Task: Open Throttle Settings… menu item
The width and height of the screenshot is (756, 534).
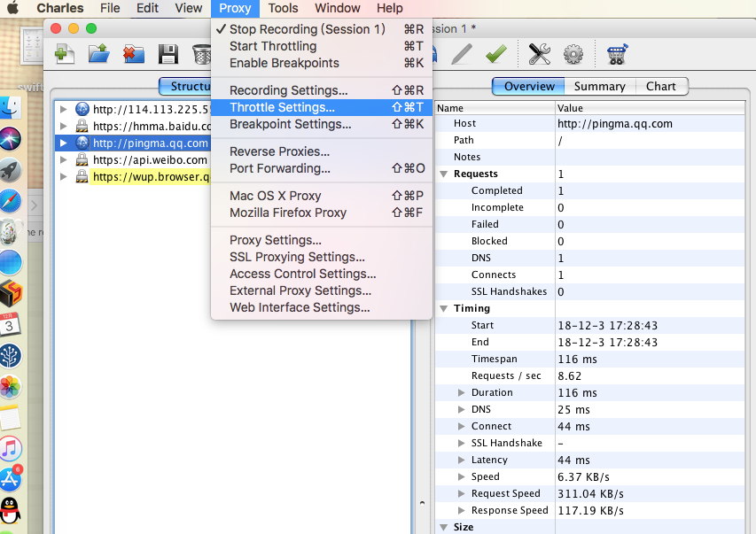Action: point(321,107)
